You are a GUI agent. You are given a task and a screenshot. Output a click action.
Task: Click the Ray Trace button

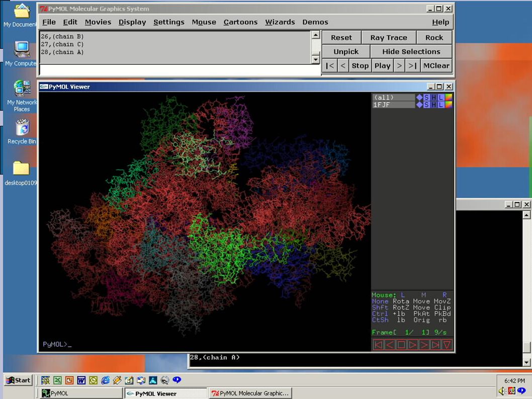(x=389, y=38)
